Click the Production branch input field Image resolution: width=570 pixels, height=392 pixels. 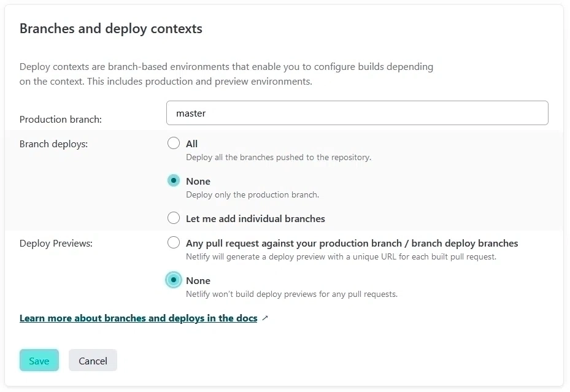click(356, 113)
